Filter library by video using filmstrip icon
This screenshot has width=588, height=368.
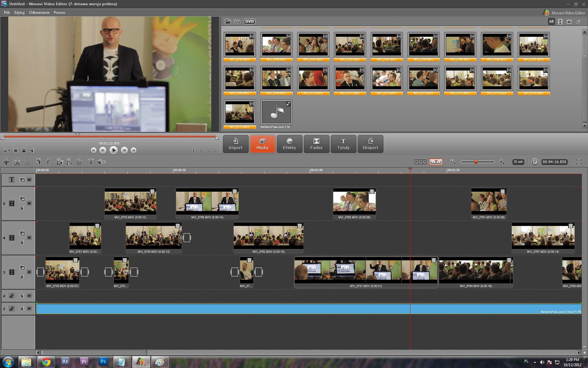coord(560,22)
